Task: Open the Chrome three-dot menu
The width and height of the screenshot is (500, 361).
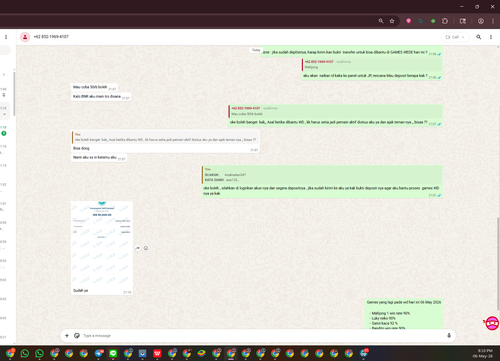Action: pyautogui.click(x=493, y=21)
